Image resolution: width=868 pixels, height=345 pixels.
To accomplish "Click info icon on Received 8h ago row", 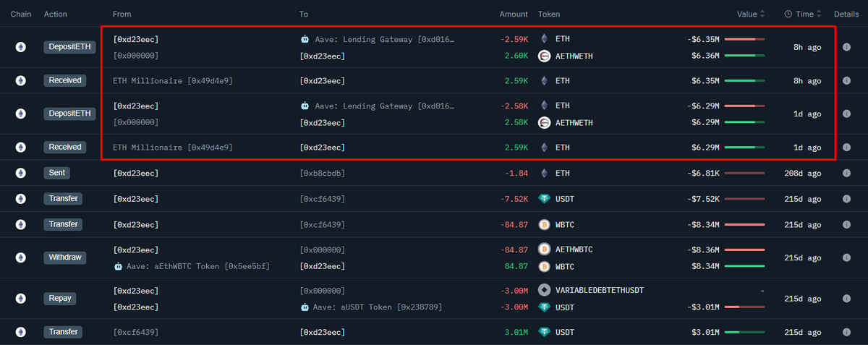I will (846, 80).
